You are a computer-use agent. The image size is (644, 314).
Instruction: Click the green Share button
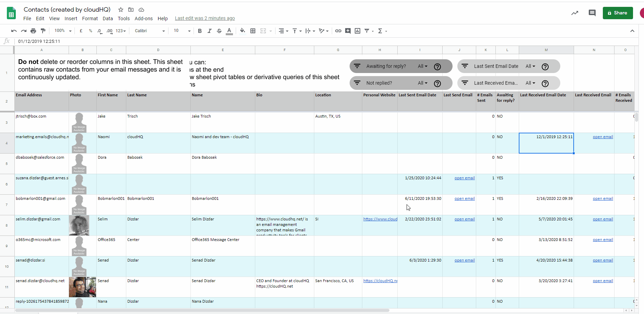tap(618, 13)
